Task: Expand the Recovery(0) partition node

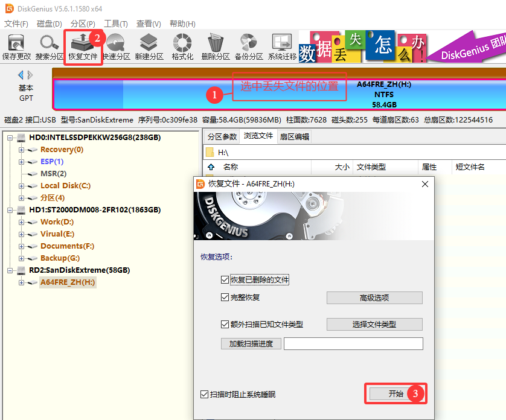Action: click(x=21, y=150)
